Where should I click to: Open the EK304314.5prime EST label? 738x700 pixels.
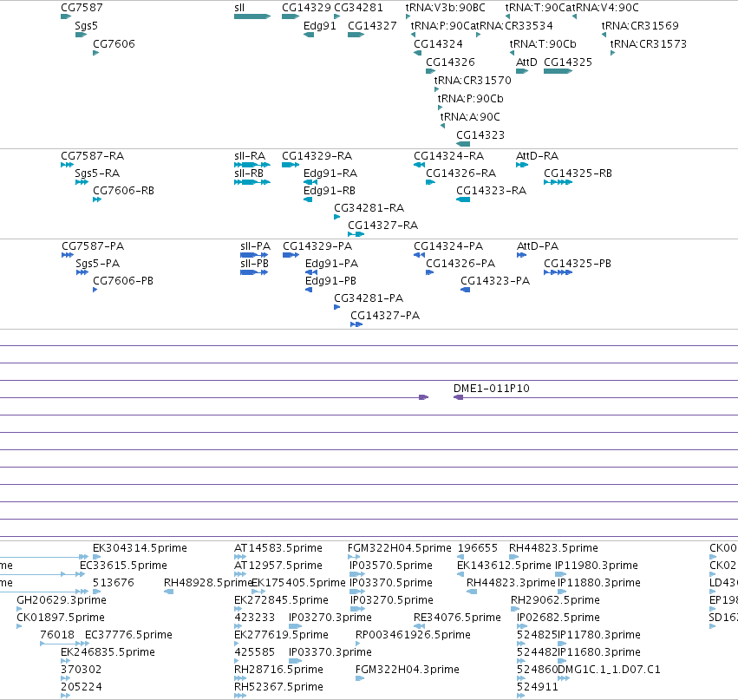coord(140,548)
